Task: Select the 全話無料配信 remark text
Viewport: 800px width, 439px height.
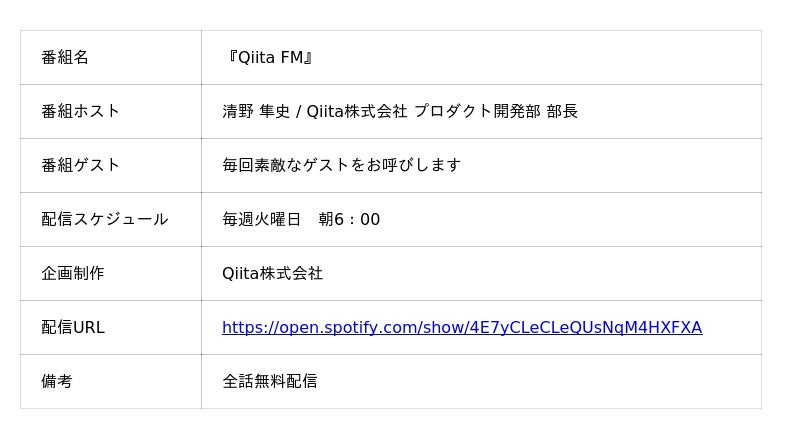Action: pyautogui.click(x=269, y=382)
